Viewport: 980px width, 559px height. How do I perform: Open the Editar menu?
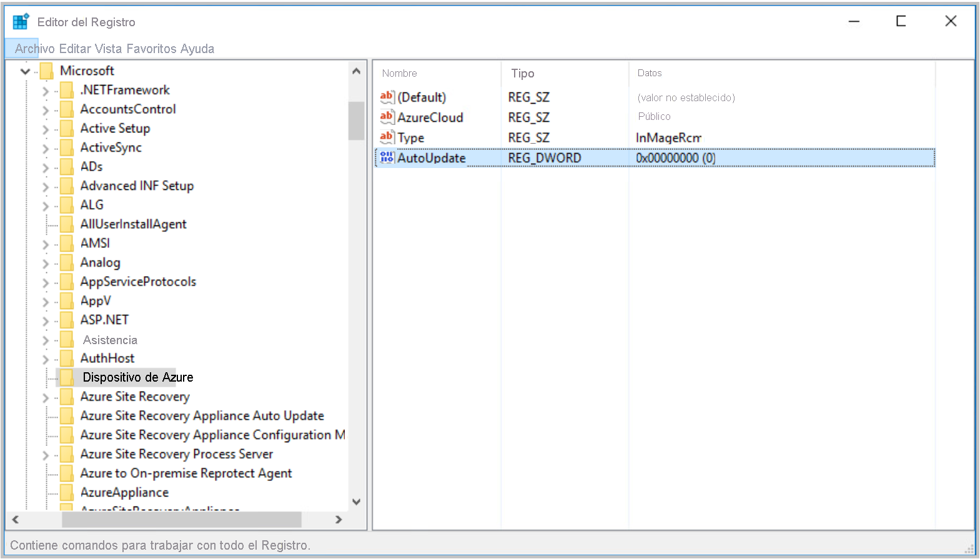tap(75, 49)
